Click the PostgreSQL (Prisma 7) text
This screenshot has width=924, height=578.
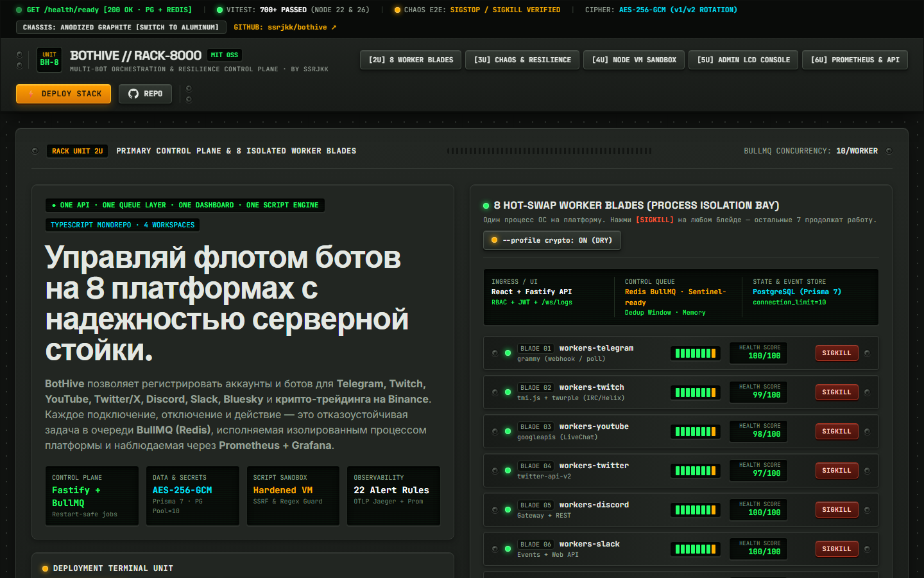click(797, 292)
